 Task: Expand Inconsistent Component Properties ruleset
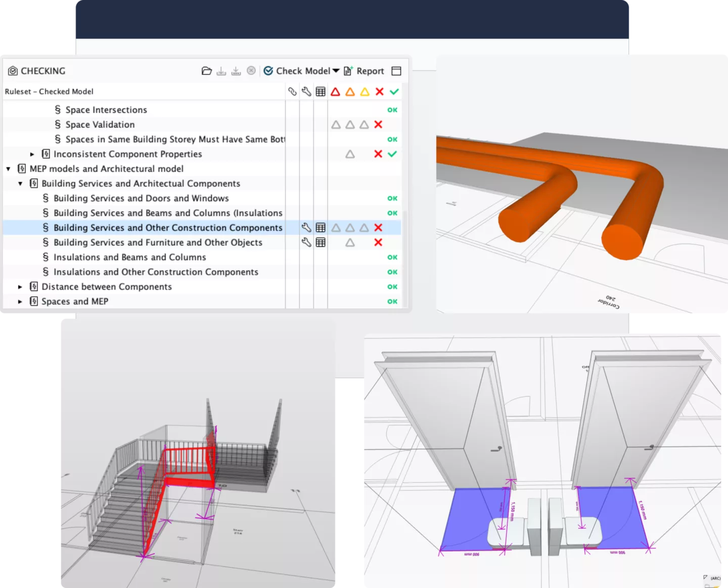[32, 154]
